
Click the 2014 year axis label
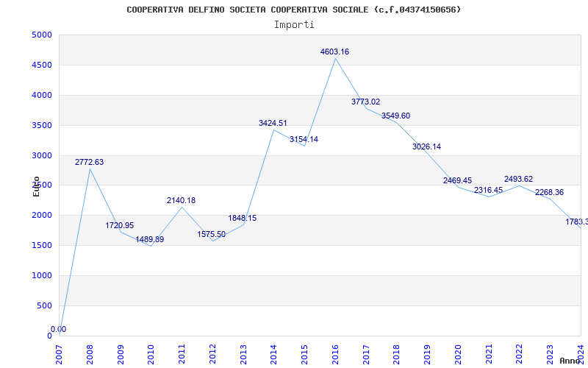click(x=273, y=355)
